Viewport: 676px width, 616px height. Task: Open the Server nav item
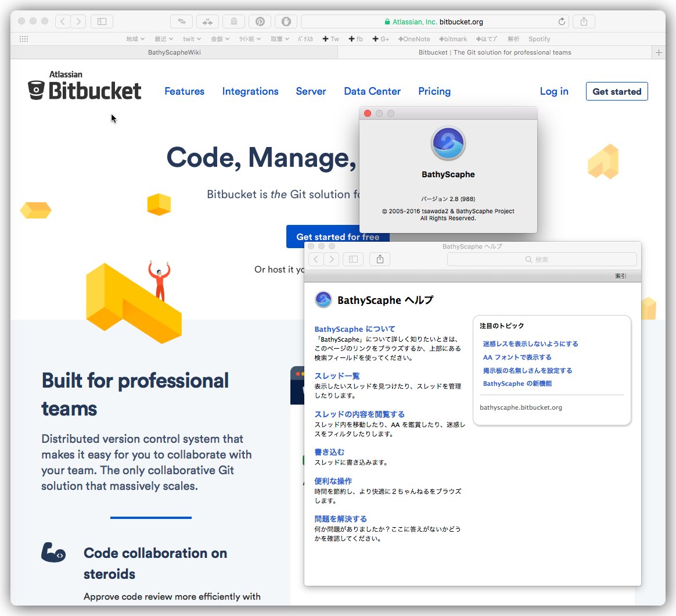point(311,91)
